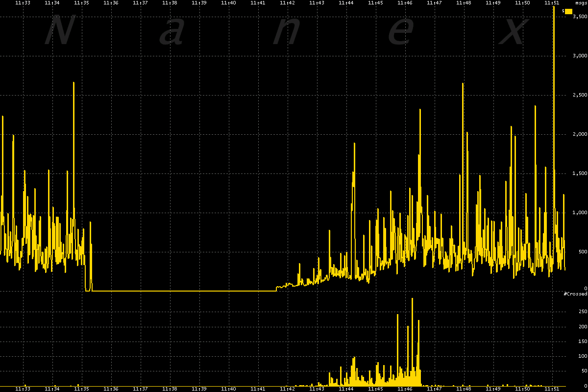The height and width of the screenshot is (392, 588).
Task: Click the 2,000 value on the msgs axis
Action: point(579,134)
